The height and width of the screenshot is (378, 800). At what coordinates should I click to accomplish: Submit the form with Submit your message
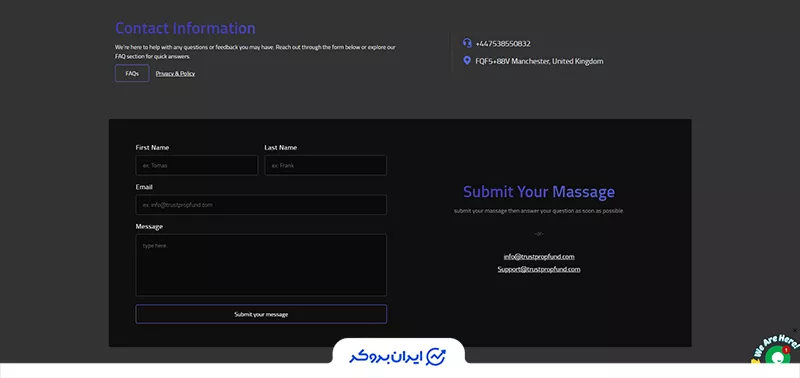tap(261, 314)
